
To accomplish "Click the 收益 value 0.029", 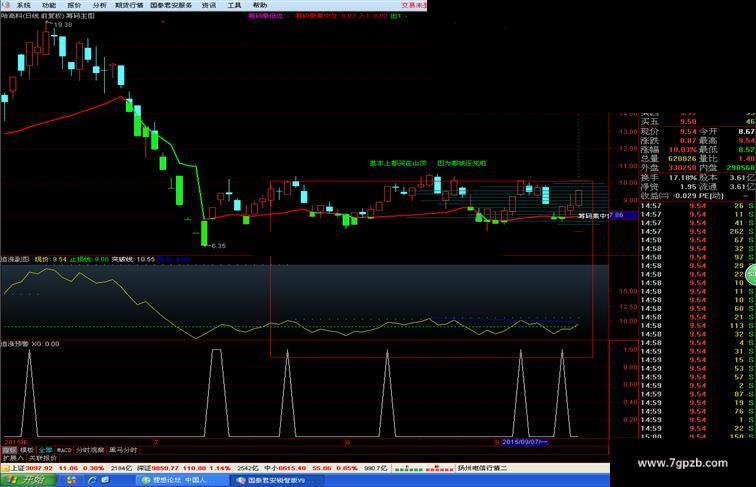I will pos(685,196).
